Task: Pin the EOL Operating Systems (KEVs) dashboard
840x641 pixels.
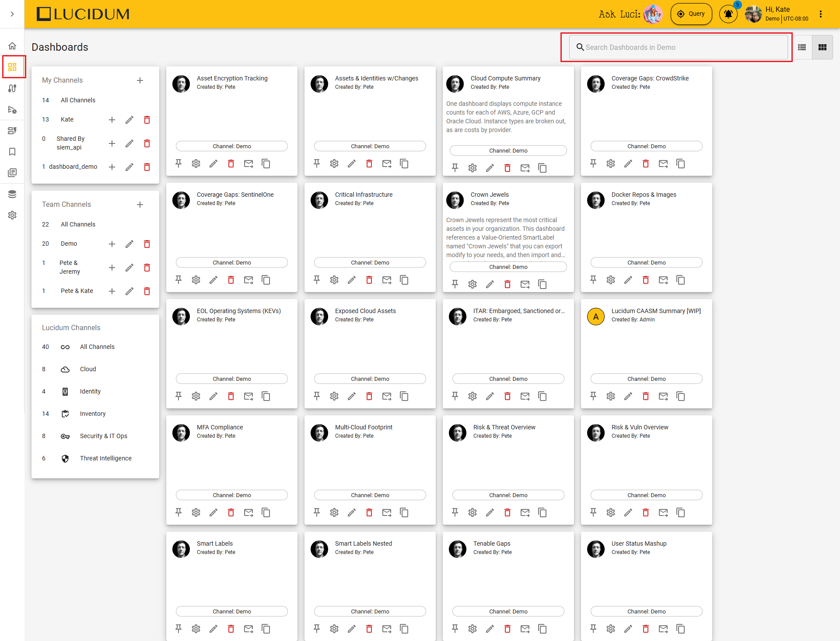Action: tap(178, 396)
